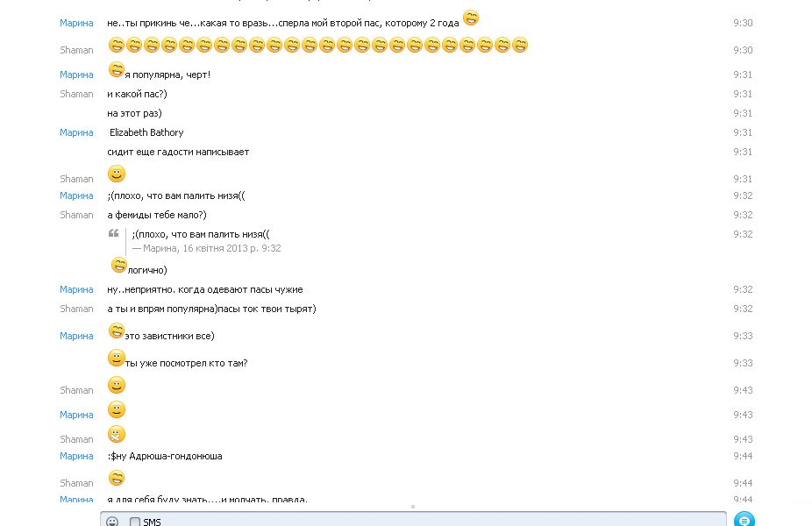Click Марина's smiley emoticon sent at 9:43
812x526 pixels.
[x=116, y=409]
